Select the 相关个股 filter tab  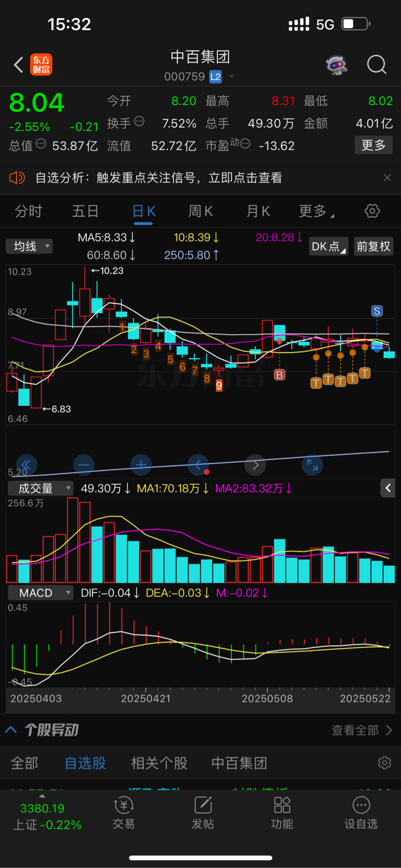point(159,763)
